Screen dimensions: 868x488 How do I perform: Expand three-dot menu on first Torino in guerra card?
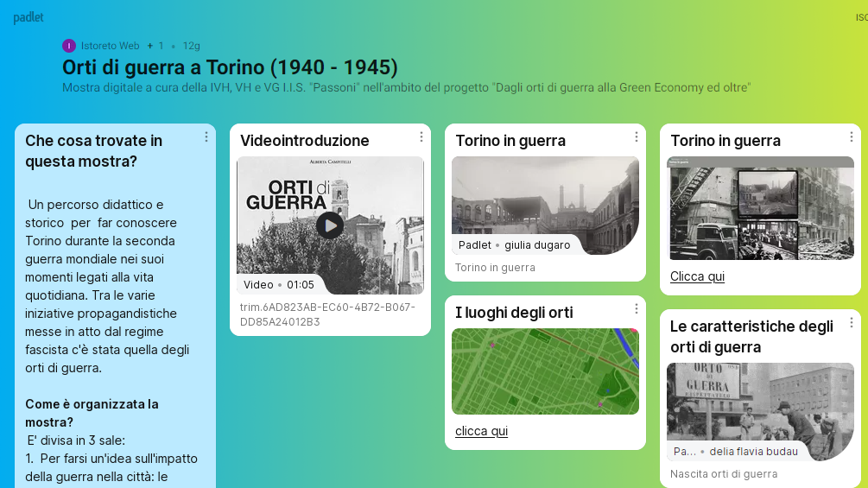pos(637,136)
